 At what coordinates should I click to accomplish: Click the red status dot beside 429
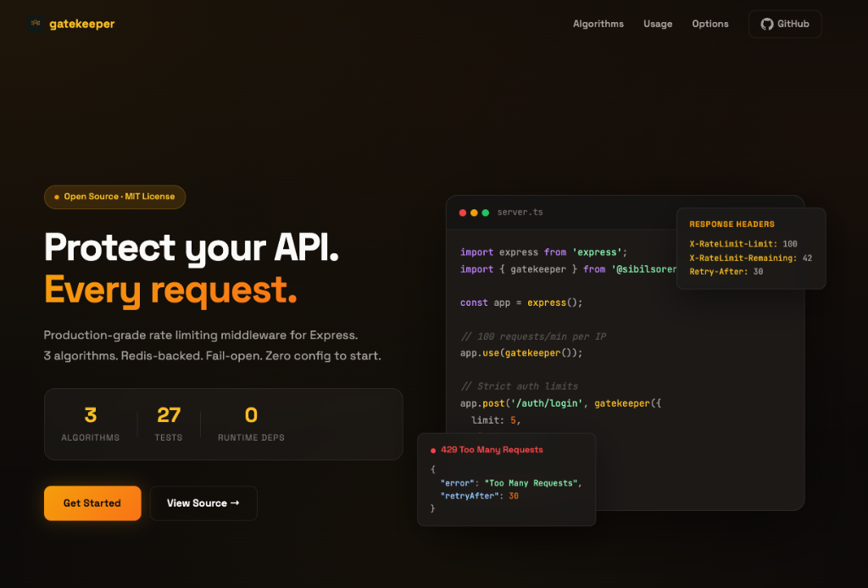433,450
